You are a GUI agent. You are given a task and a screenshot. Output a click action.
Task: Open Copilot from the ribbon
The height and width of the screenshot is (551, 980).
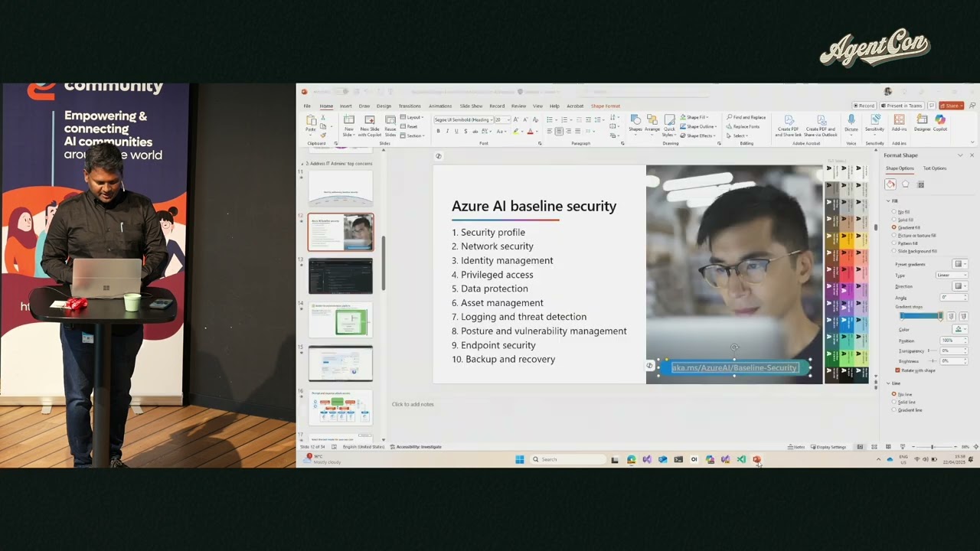pyautogui.click(x=940, y=123)
